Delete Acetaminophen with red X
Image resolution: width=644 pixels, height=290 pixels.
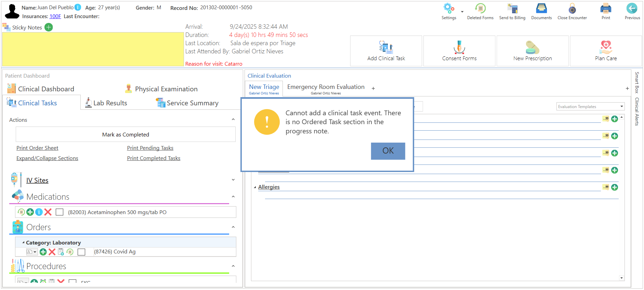coord(48,212)
